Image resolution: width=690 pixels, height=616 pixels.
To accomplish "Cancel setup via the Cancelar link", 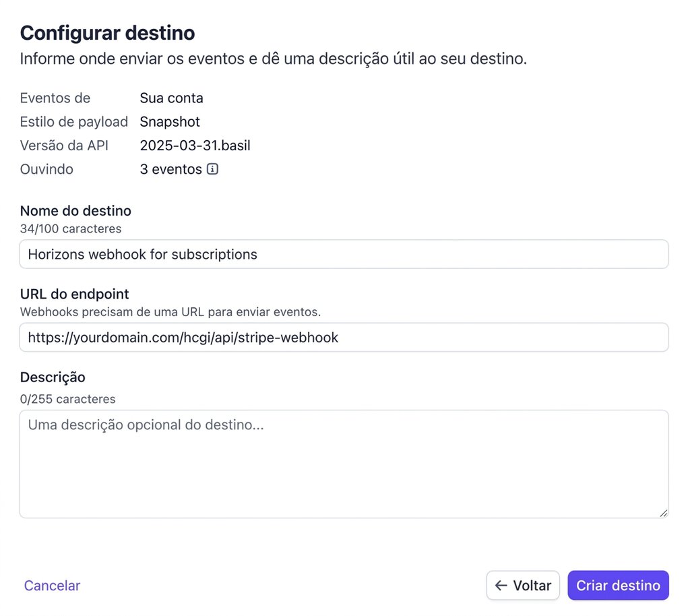I will click(52, 585).
